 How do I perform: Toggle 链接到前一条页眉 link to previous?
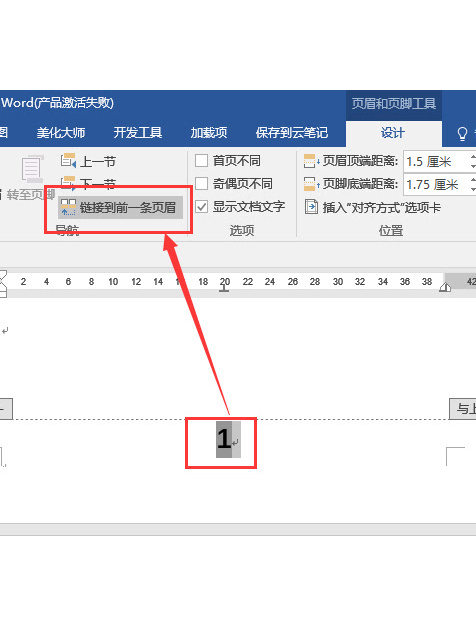pyautogui.click(x=120, y=208)
